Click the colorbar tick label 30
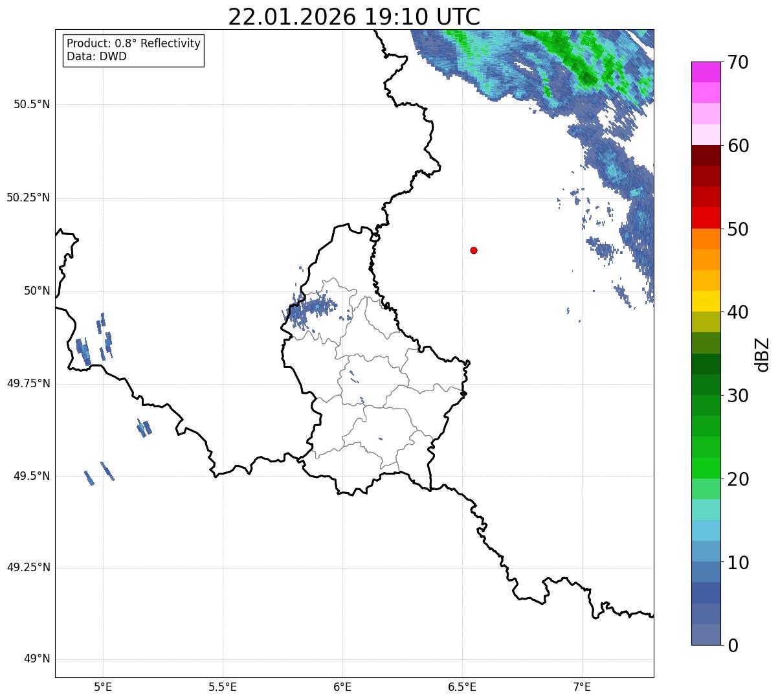The image size is (778, 700). (738, 396)
